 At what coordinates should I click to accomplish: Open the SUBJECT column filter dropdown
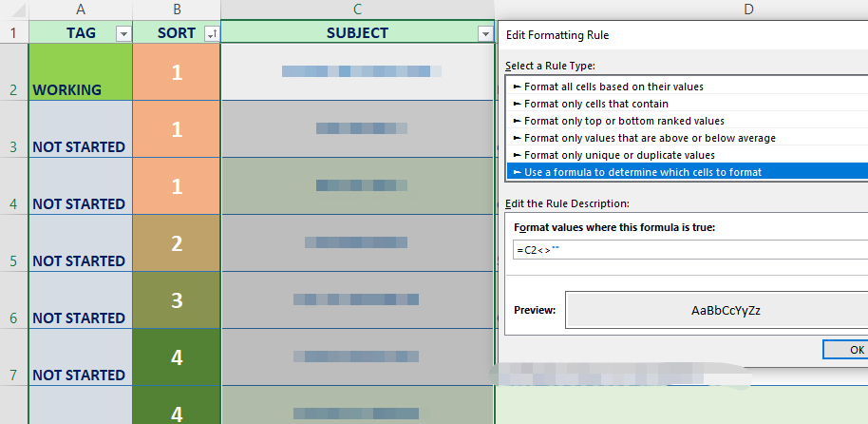click(x=485, y=33)
